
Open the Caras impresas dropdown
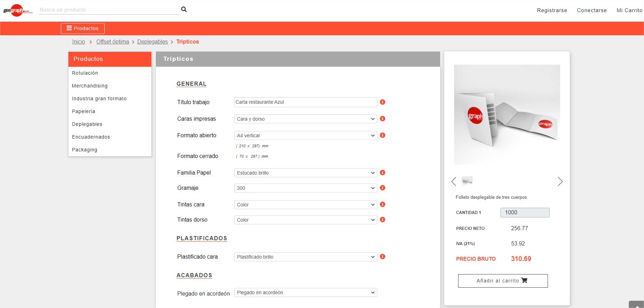[x=305, y=119]
